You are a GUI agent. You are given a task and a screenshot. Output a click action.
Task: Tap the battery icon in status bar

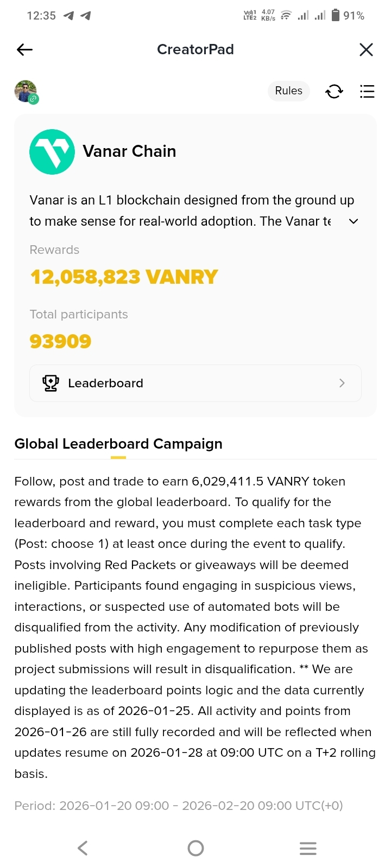[336, 15]
